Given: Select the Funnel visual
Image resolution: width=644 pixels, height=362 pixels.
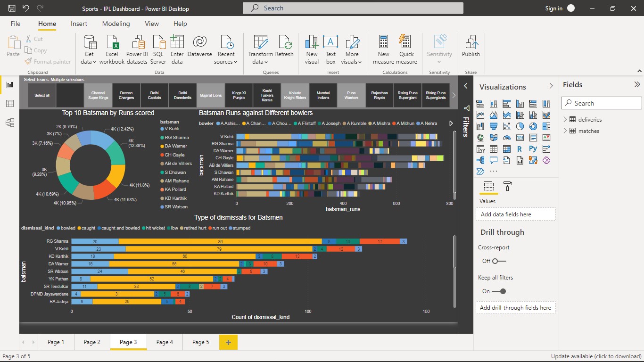Looking at the screenshot, I should coord(494,126).
